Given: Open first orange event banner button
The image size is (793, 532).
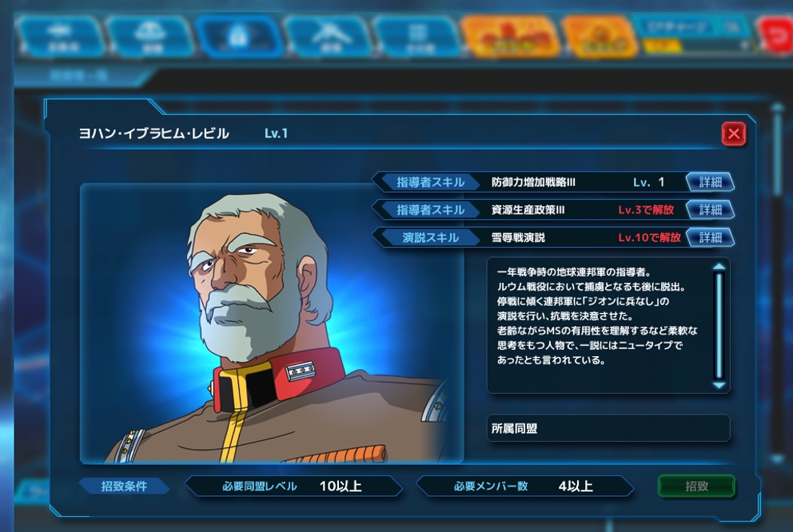Looking at the screenshot, I should 511,37.
